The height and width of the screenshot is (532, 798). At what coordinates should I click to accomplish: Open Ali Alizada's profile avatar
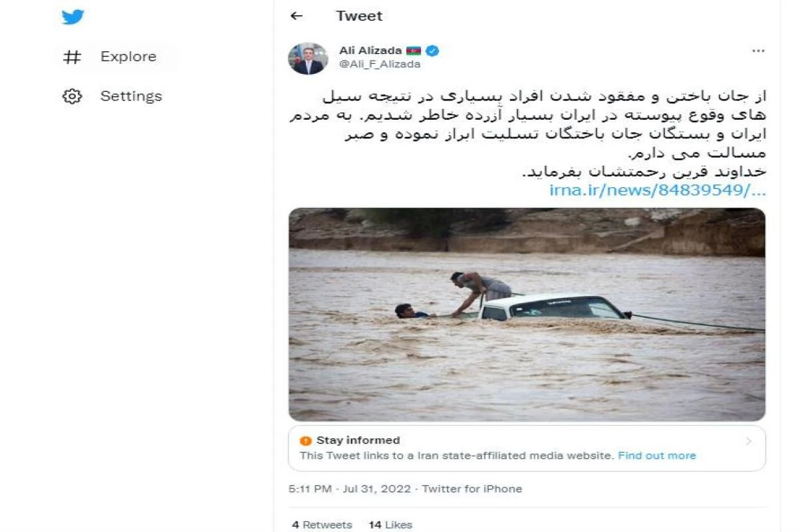pos(308,59)
